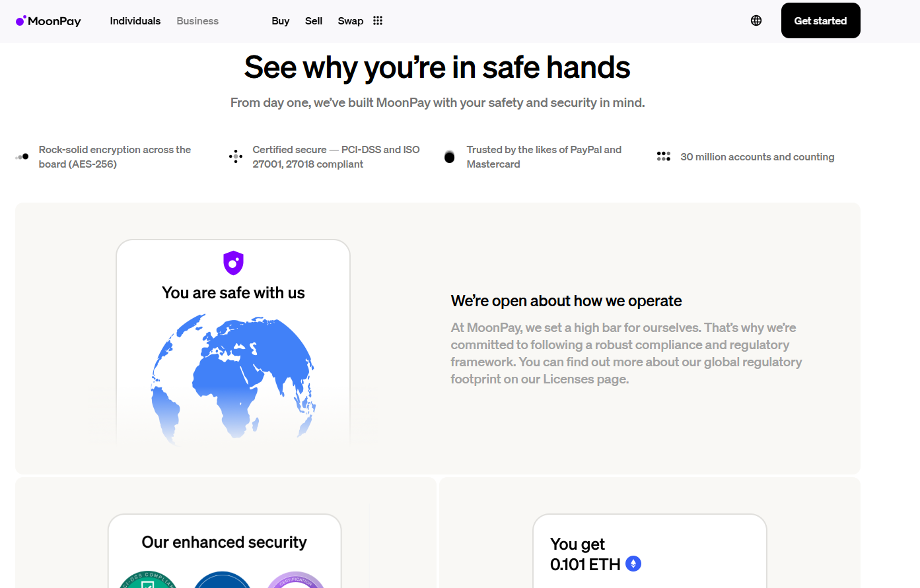Viewport: 920px width, 588px height.
Task: Click the purple shield icon above 'You are safe with us'
Action: tap(233, 262)
